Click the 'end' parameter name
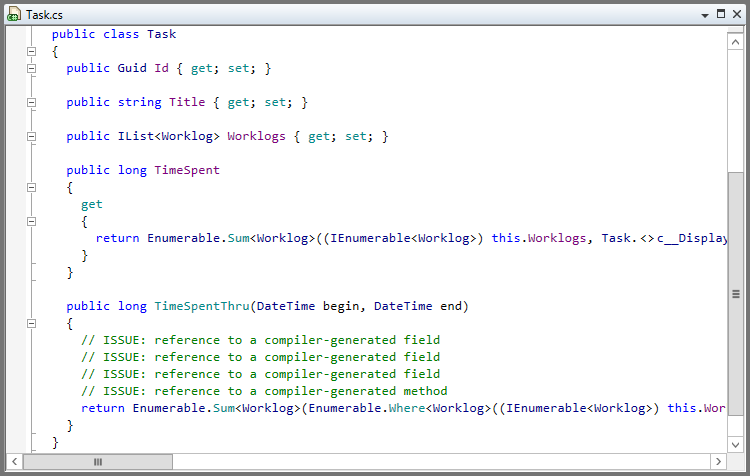Screen dimensions: 750x476 coord(451,306)
